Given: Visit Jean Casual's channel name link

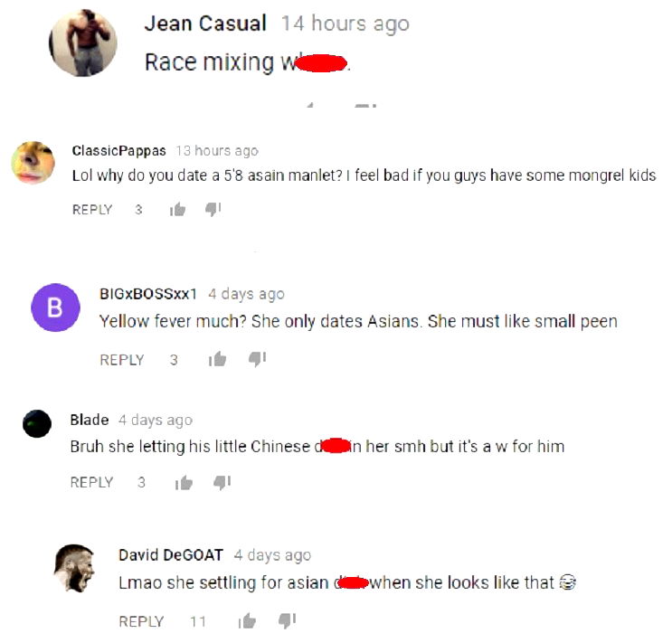Looking at the screenshot, I should coord(205,24).
